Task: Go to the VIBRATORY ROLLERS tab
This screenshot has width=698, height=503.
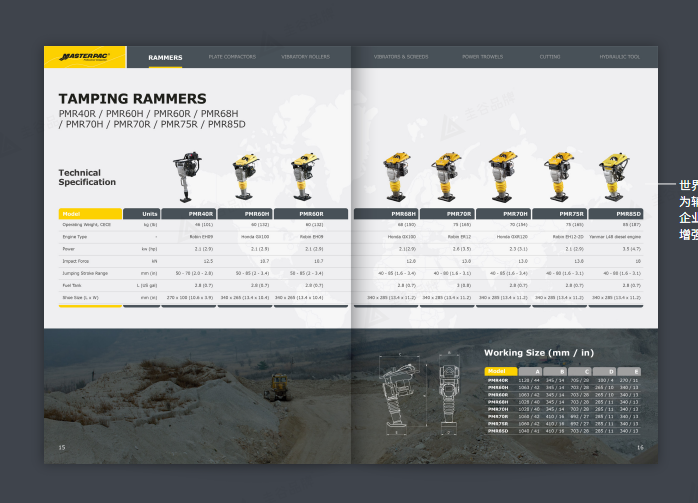Action: point(305,58)
